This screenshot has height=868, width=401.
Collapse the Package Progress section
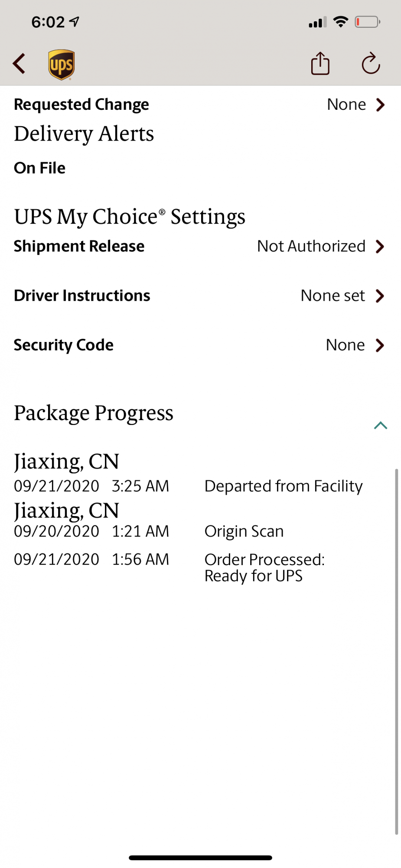point(380,425)
